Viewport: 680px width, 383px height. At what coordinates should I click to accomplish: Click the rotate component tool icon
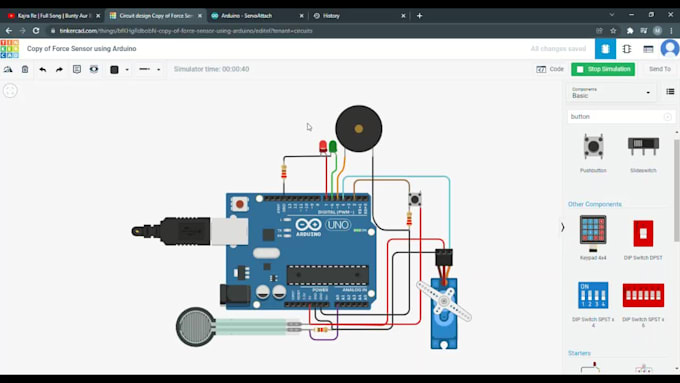pos(8,69)
